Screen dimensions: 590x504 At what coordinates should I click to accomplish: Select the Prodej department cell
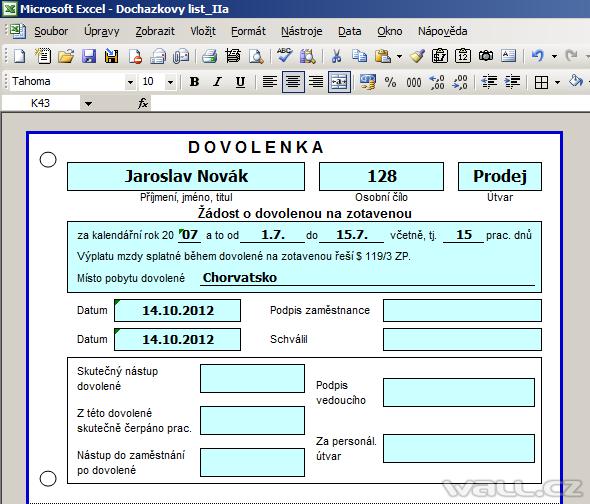pyautogui.click(x=500, y=177)
